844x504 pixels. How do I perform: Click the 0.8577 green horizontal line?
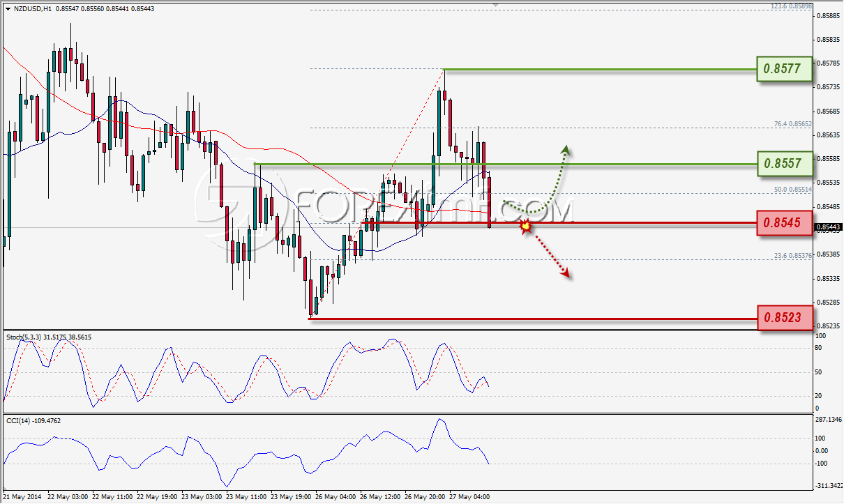tap(600, 70)
